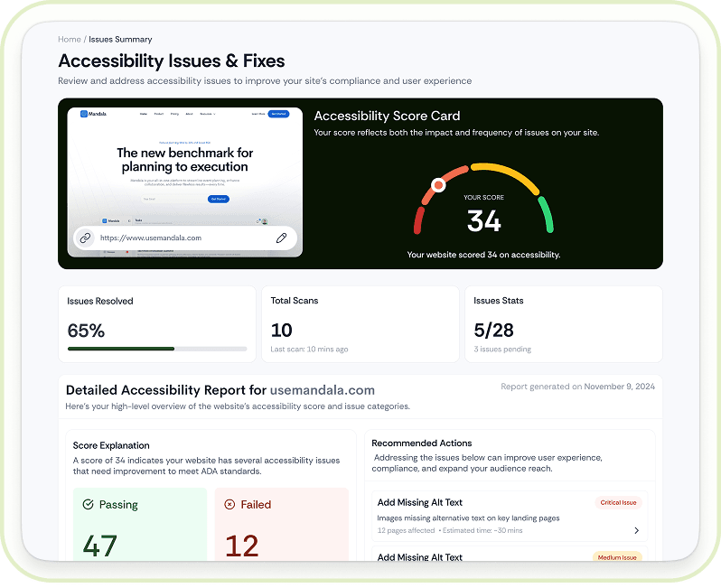Click the Medium Issue badge
The image size is (721, 588).
[x=617, y=557]
